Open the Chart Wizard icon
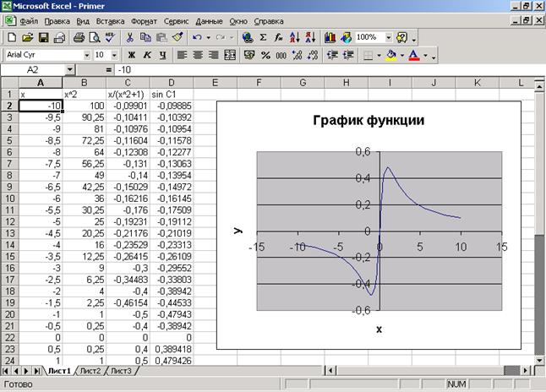Screen dimensions: 546x392 (330, 37)
